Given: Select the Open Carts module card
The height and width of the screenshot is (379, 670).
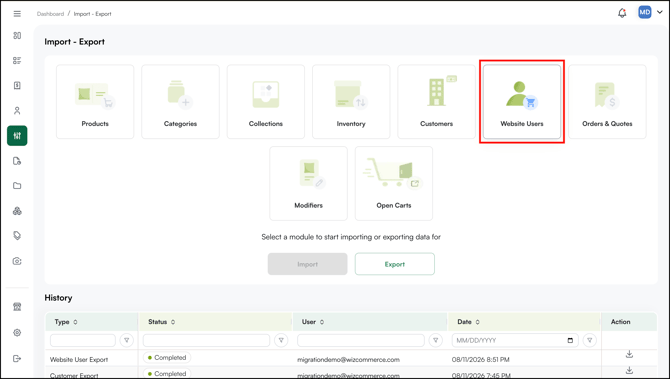Looking at the screenshot, I should [394, 183].
